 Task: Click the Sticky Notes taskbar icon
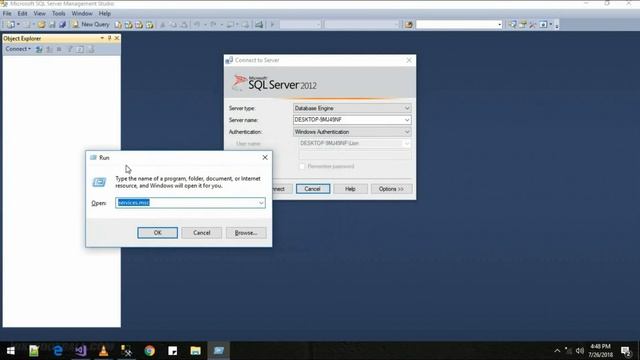coord(173,351)
